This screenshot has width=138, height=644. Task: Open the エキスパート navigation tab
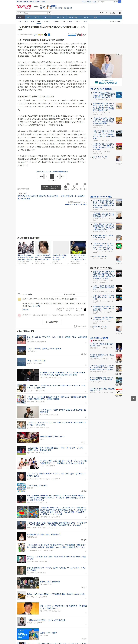48,17
